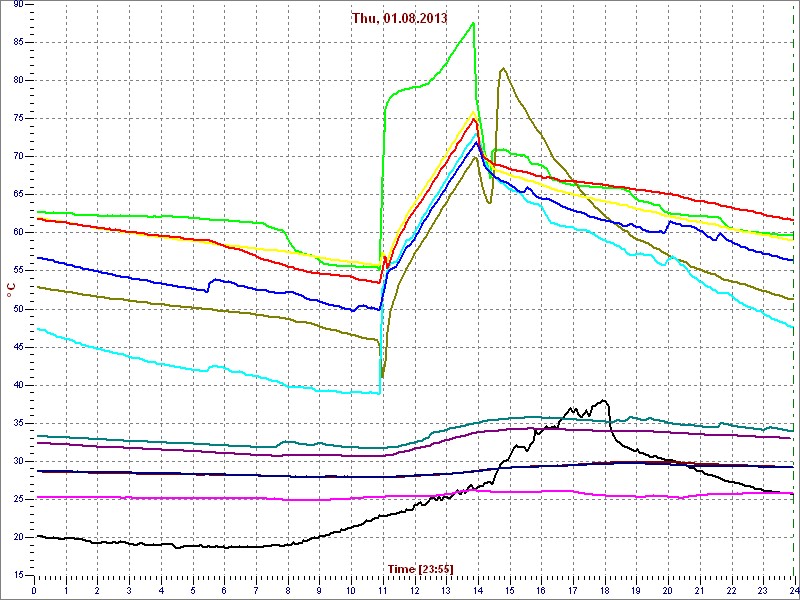Select the '75' temperature axis label
This screenshot has height=600, width=800.
click(x=18, y=119)
